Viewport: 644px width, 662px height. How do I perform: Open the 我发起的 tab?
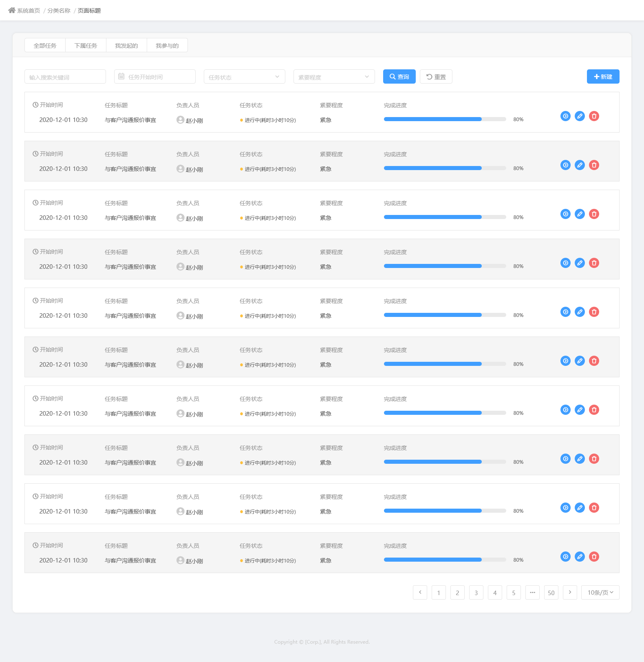coord(126,45)
